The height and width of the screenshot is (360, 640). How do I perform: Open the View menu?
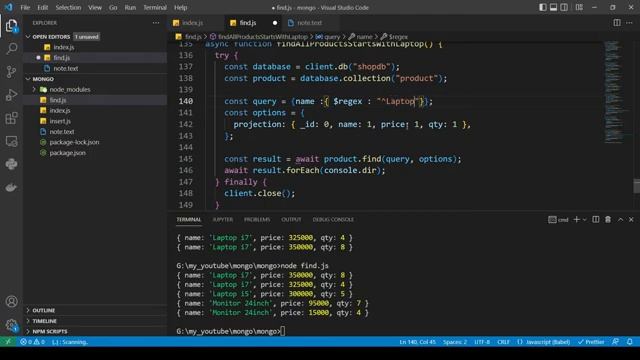click(x=95, y=7)
